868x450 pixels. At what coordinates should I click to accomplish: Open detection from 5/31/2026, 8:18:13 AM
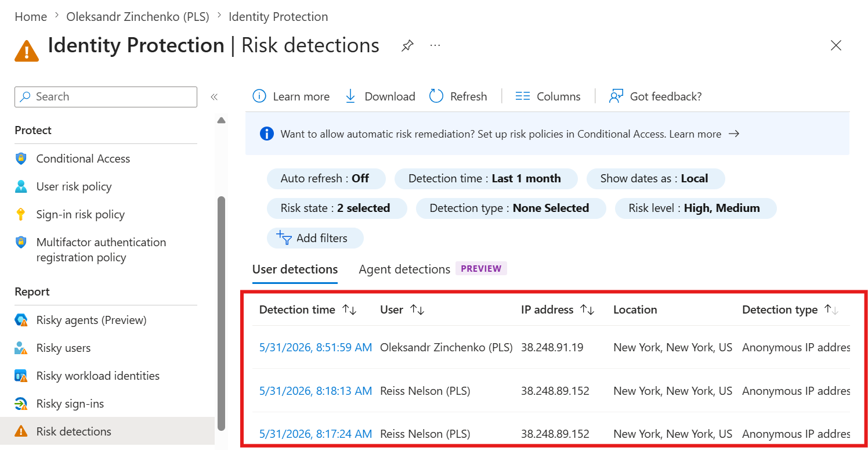click(x=316, y=391)
